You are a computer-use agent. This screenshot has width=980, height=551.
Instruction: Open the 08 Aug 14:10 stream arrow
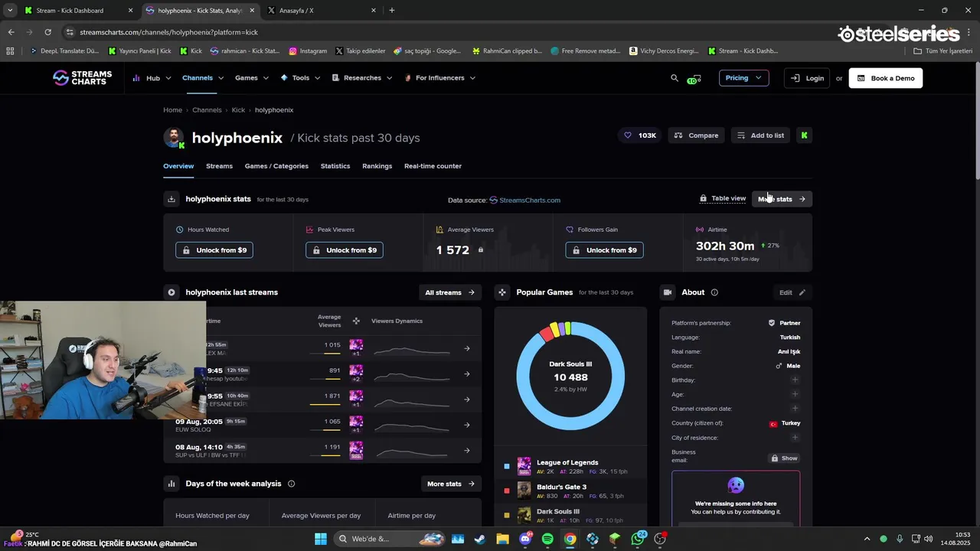467,451
